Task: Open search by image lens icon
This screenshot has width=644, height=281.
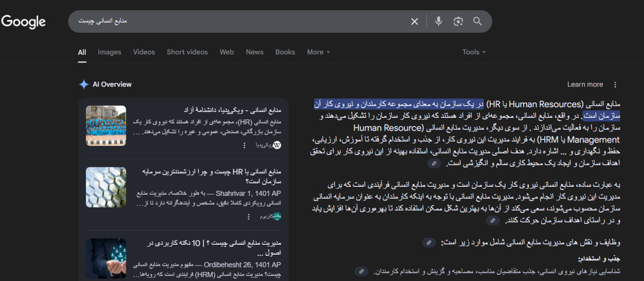Action: [x=458, y=21]
